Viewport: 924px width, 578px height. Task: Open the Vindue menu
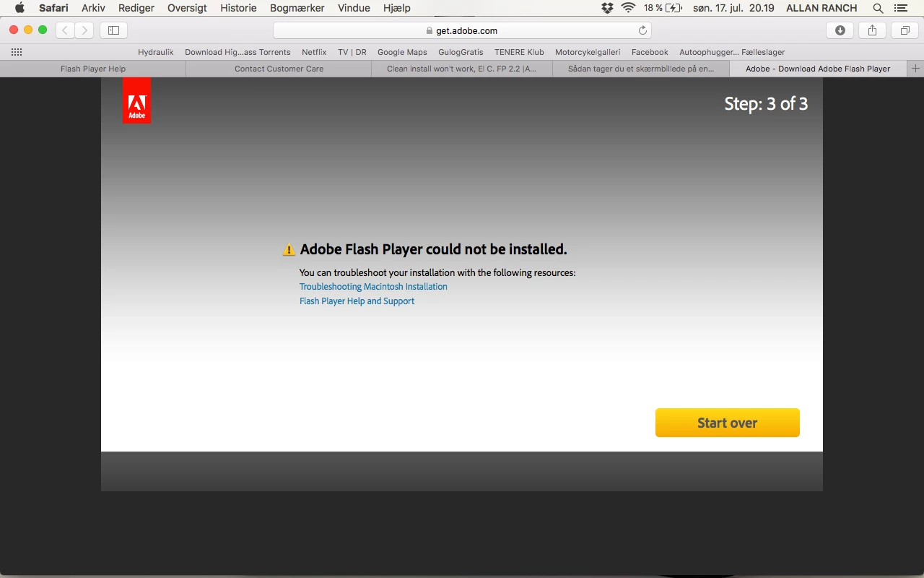click(354, 8)
